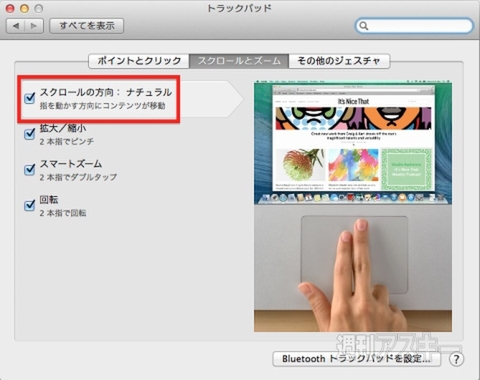
Task: Minimize the window with the yellow button
Action: tap(25, 8)
